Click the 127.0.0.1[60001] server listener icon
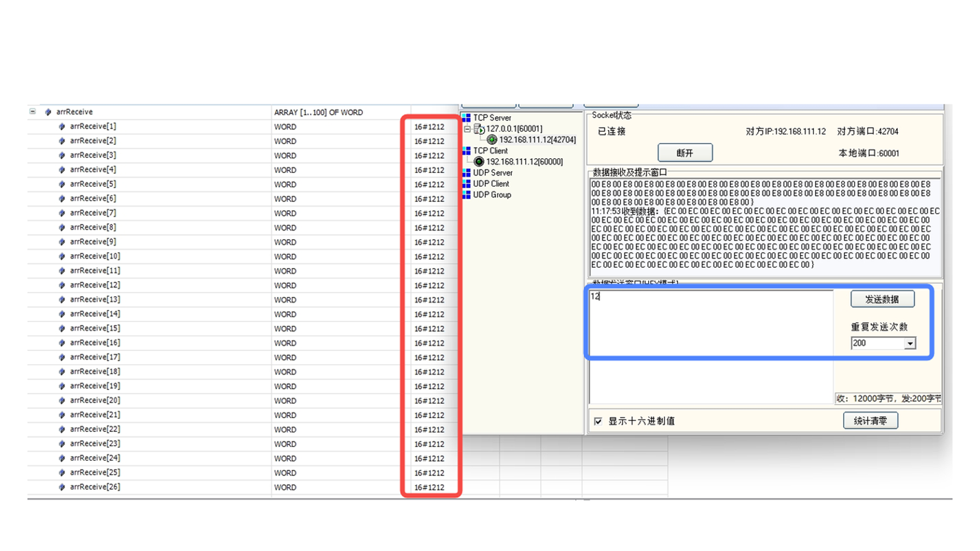Screen dimensions: 980x551 click(x=479, y=129)
